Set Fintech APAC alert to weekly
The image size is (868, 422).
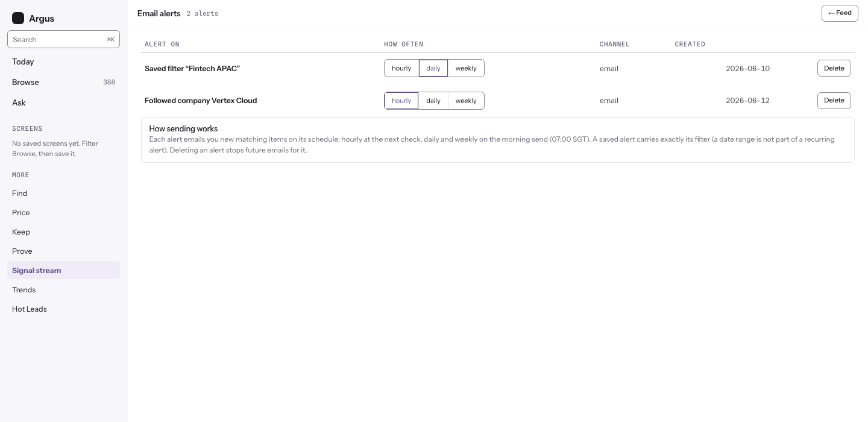click(466, 68)
